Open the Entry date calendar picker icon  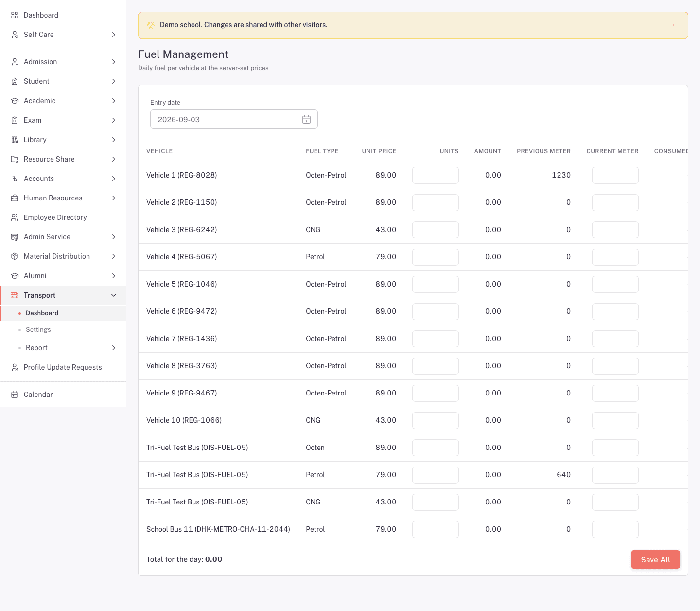pyautogui.click(x=306, y=119)
